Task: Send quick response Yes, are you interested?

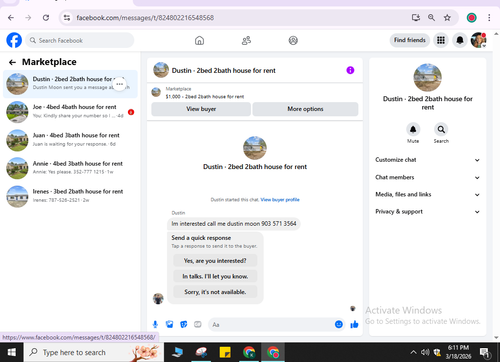Action: 215,261
